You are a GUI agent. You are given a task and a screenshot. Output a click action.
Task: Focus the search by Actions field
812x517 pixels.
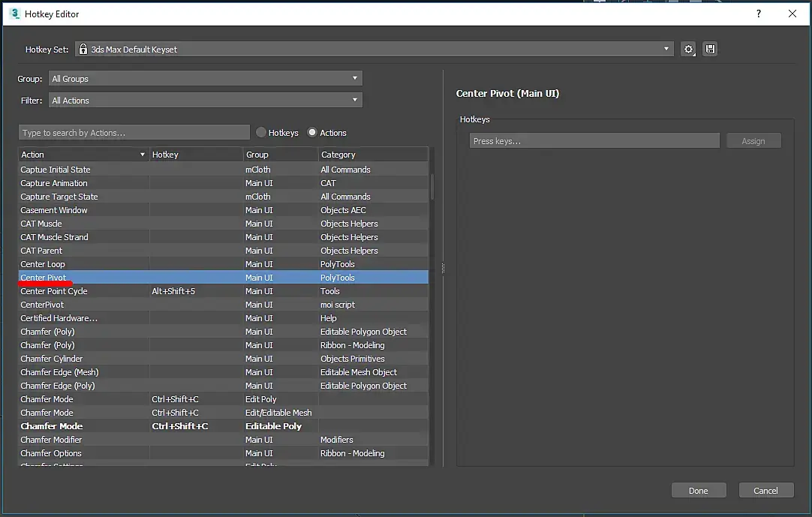pos(134,133)
